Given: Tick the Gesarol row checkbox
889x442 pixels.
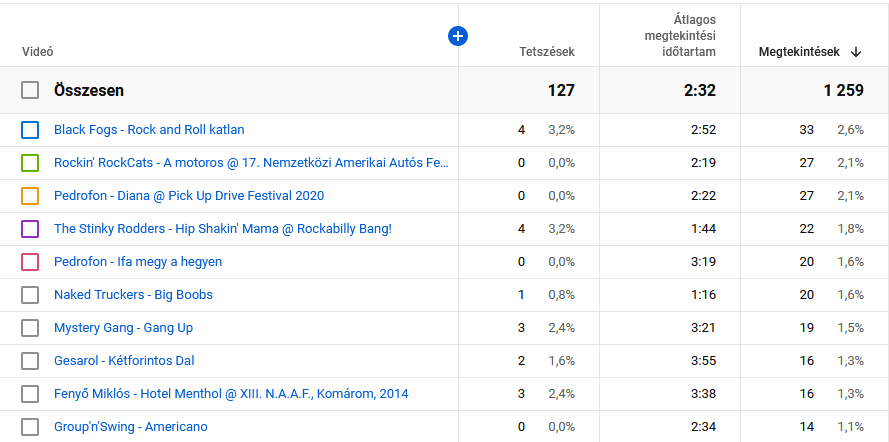Looking at the screenshot, I should pyautogui.click(x=30, y=361).
